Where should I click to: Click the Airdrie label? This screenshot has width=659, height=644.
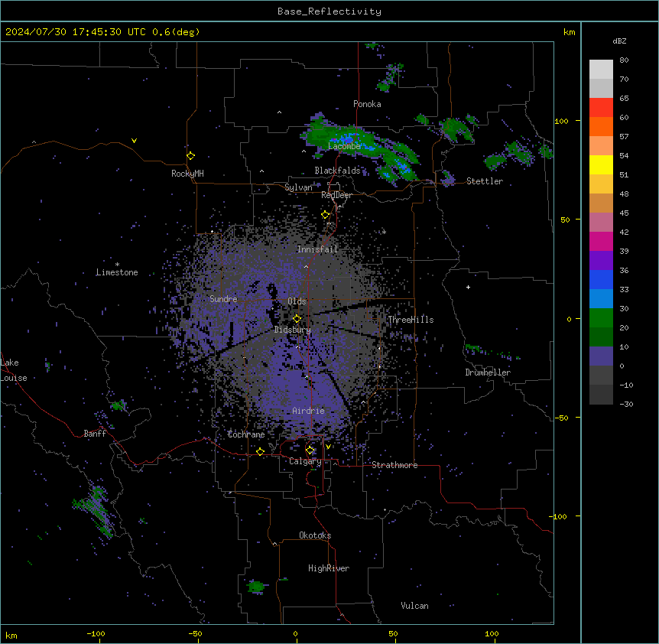(x=309, y=411)
